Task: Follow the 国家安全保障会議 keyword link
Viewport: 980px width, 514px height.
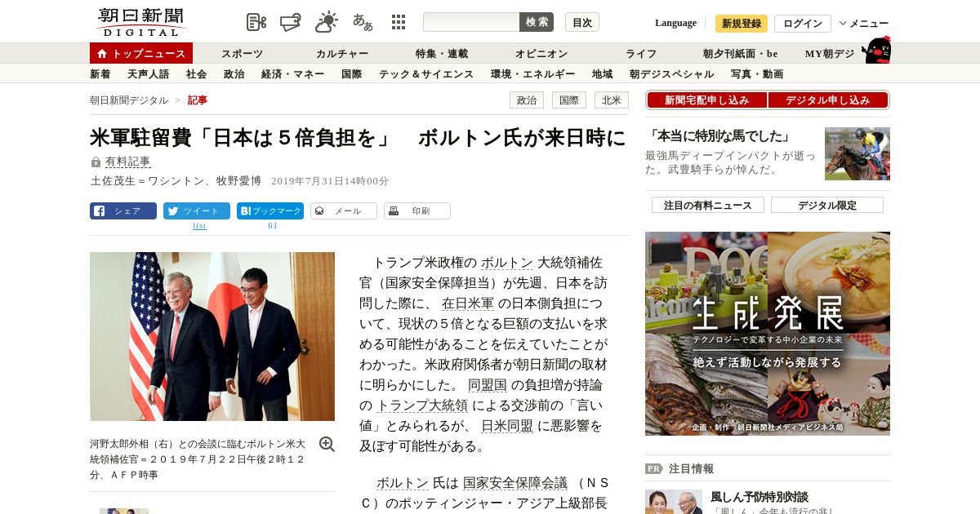Action: click(x=515, y=483)
